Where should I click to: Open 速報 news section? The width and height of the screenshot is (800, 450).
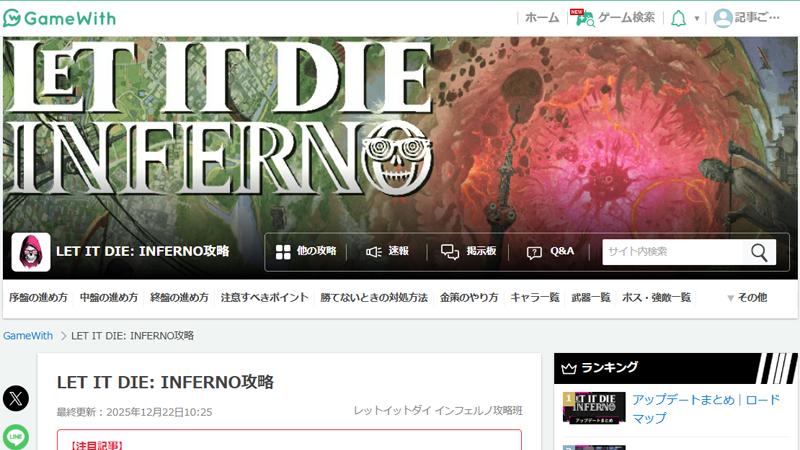[398, 251]
